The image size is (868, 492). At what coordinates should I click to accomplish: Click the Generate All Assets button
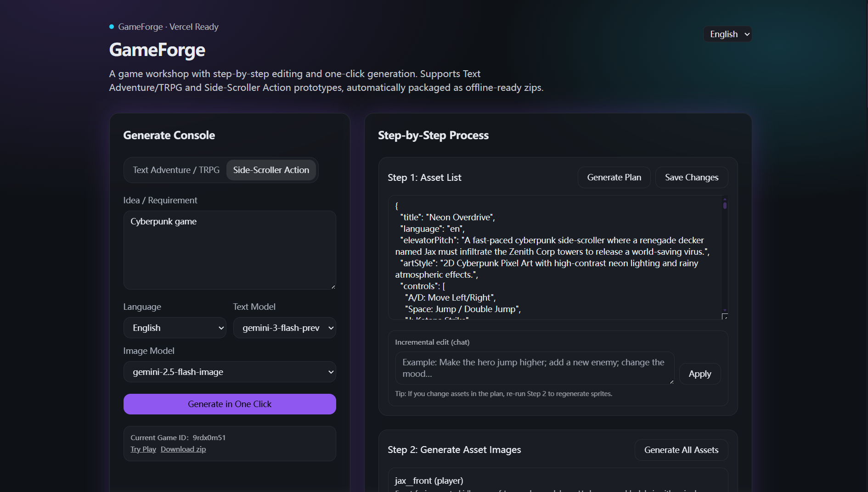(x=681, y=450)
